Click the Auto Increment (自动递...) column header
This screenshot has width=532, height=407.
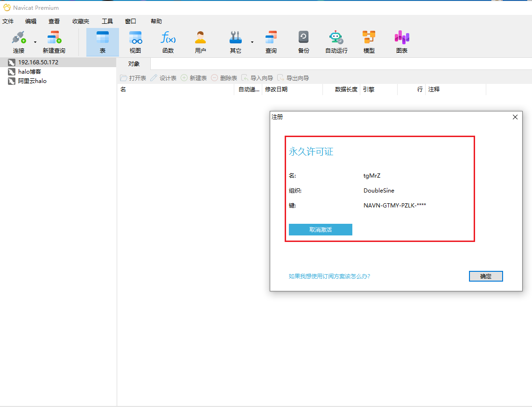click(x=248, y=90)
